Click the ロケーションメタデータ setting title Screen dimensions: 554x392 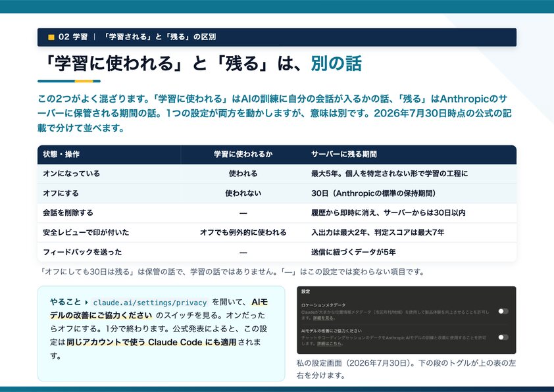pyautogui.click(x=324, y=305)
